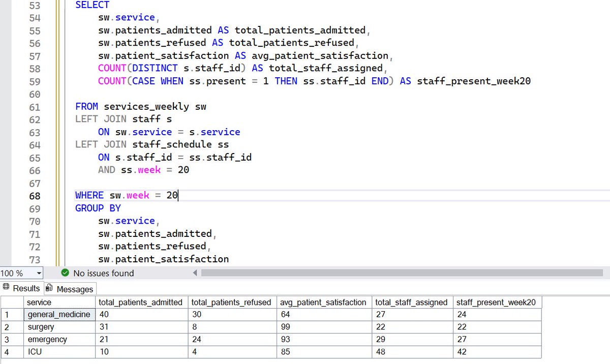610x364 pixels.
Task: Click staff assigned value 27 for general_medicine
Action: (412, 314)
